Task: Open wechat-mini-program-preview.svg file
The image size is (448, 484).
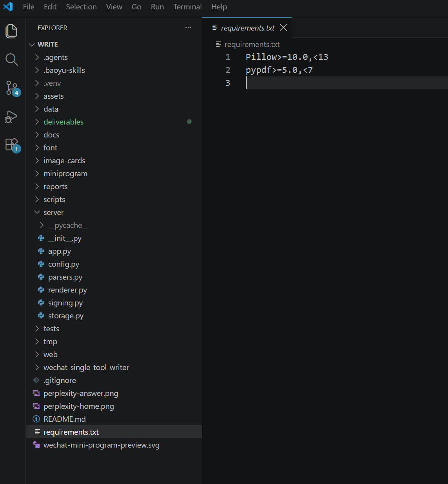Action: pos(114,445)
